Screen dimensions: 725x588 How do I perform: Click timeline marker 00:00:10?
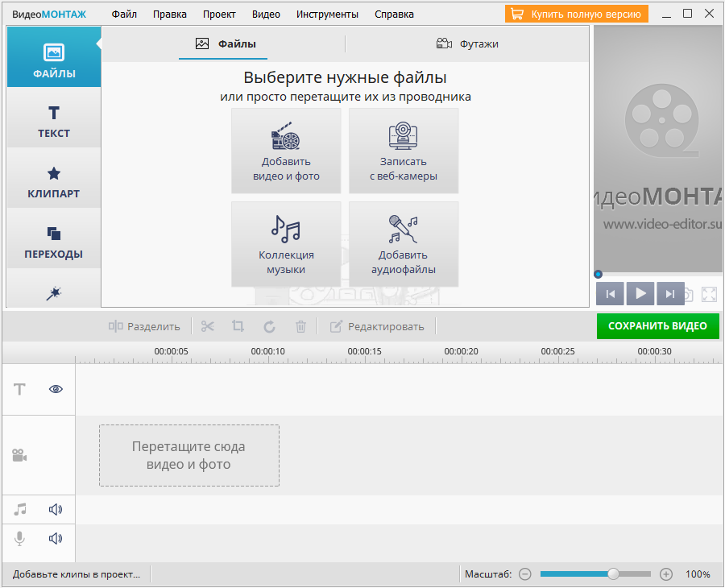pos(267,351)
